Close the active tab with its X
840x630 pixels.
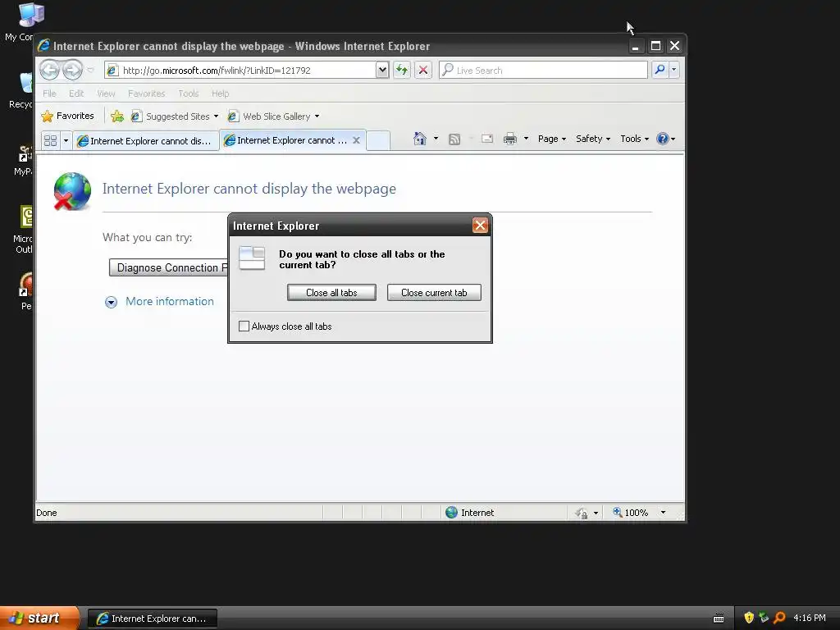[356, 139]
